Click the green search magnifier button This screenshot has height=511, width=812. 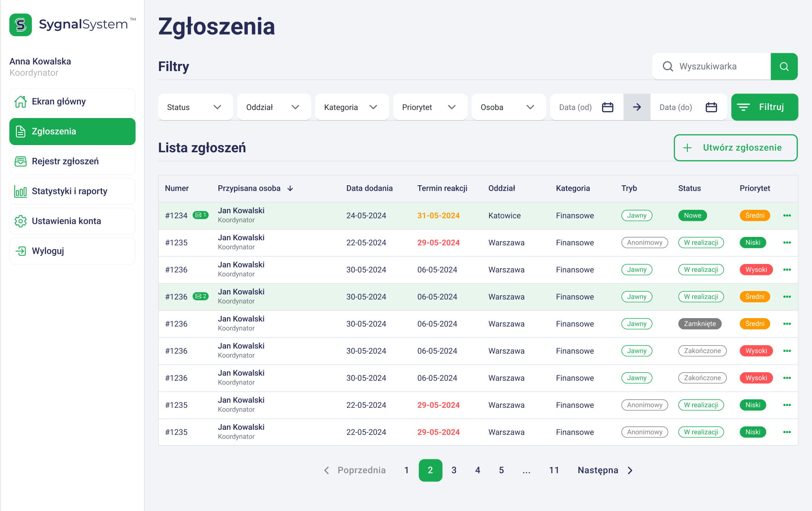click(784, 66)
